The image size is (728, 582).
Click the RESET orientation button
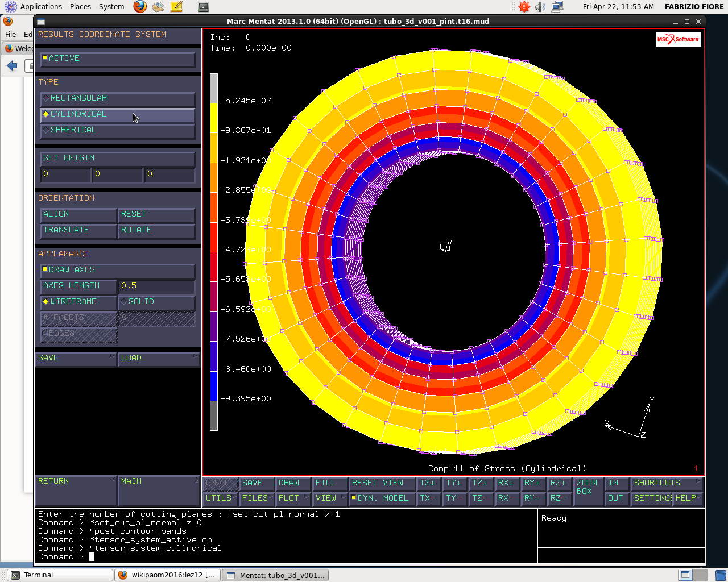[156, 215]
